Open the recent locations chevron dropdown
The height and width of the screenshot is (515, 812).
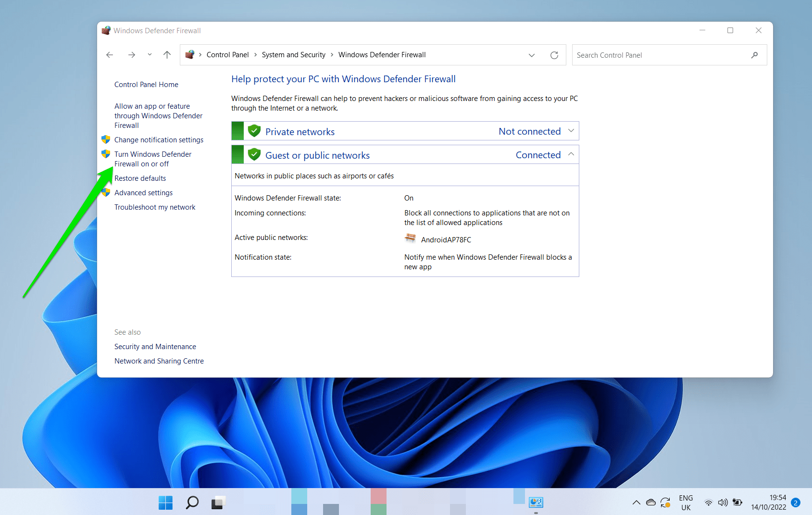click(149, 54)
